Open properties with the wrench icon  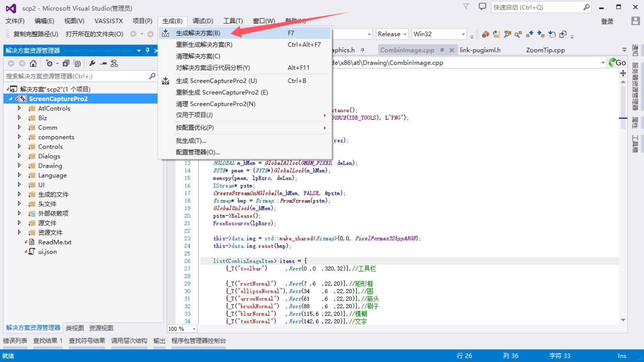tap(92, 64)
